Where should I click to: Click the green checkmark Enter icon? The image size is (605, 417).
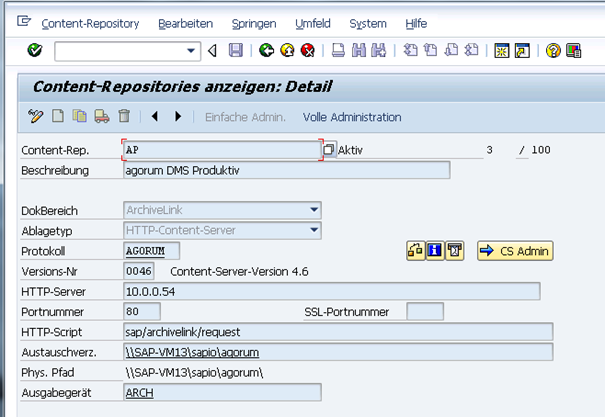pyautogui.click(x=35, y=51)
